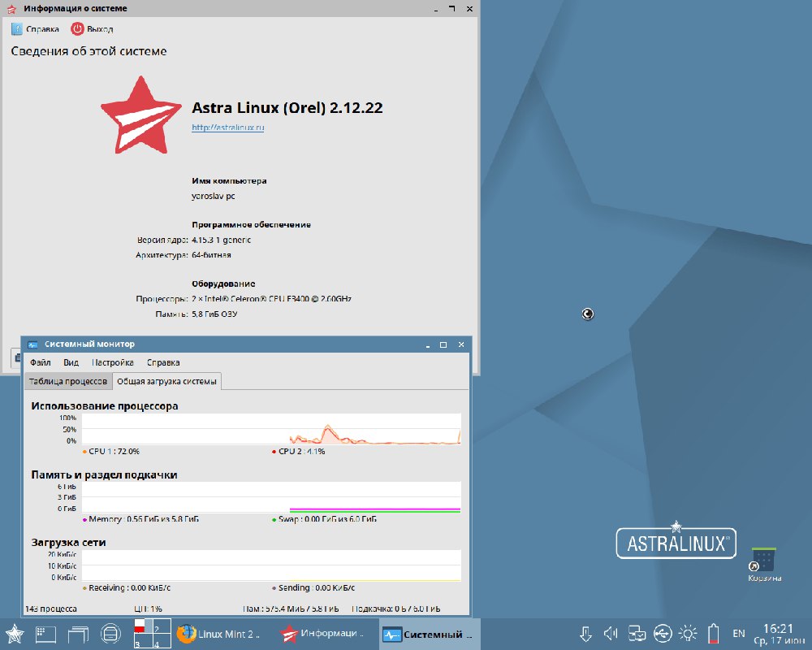Activate the Информация taskbar window button
Image resolution: width=812 pixels, height=650 pixels.
(322, 634)
